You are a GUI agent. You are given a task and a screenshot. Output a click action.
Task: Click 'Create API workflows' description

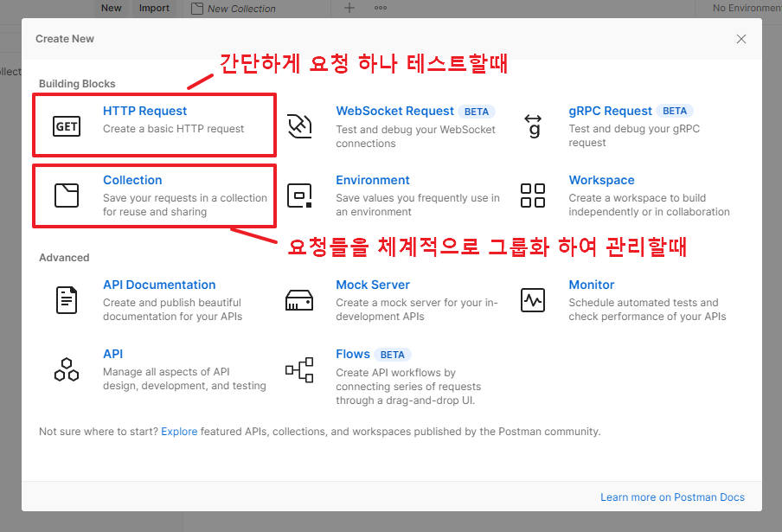408,387
